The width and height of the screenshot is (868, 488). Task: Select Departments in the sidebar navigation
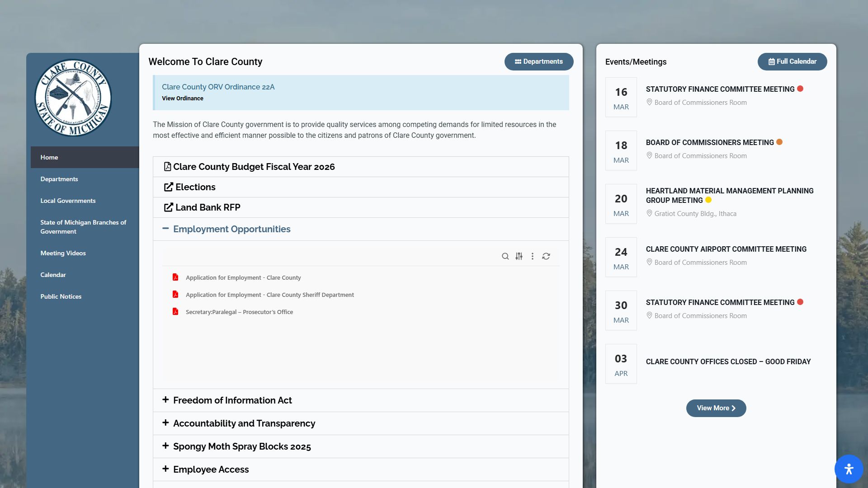59,179
